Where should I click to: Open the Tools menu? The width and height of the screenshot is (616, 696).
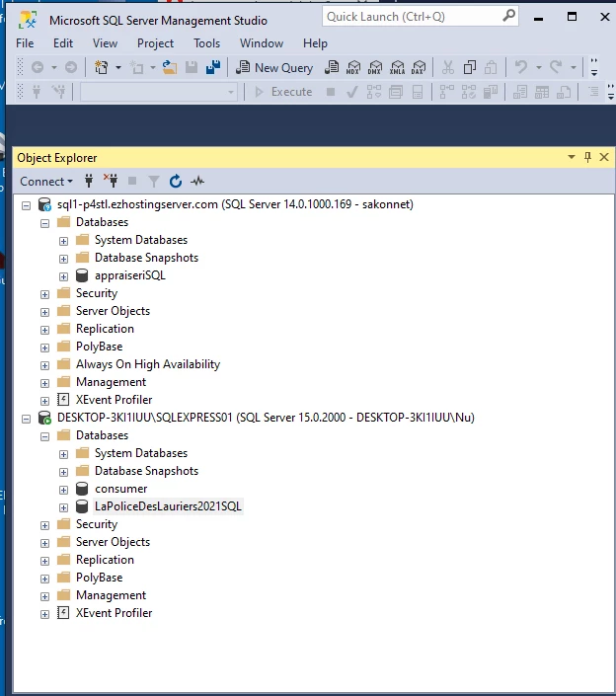click(206, 43)
